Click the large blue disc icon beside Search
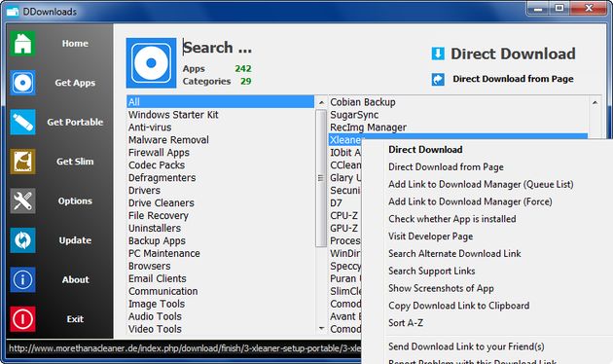 [x=151, y=63]
